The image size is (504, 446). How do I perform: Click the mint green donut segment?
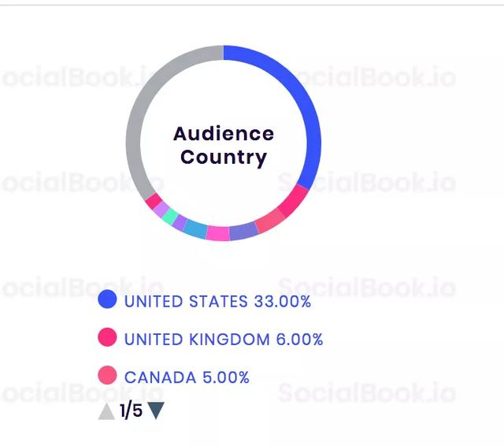tap(170, 217)
